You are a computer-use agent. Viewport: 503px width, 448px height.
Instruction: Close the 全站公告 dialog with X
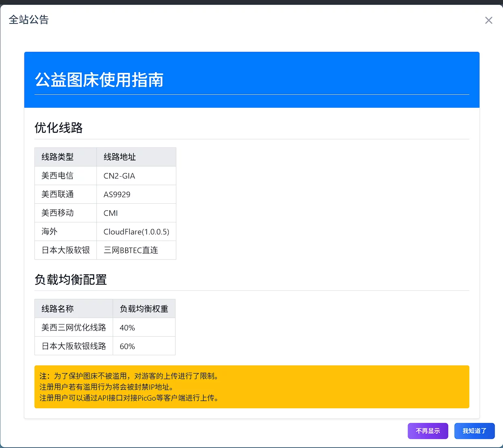point(488,21)
